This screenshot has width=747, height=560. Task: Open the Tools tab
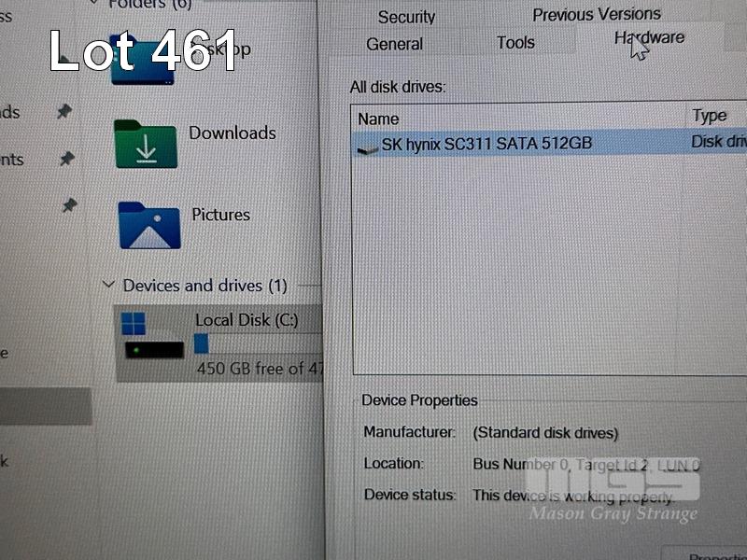click(515, 42)
